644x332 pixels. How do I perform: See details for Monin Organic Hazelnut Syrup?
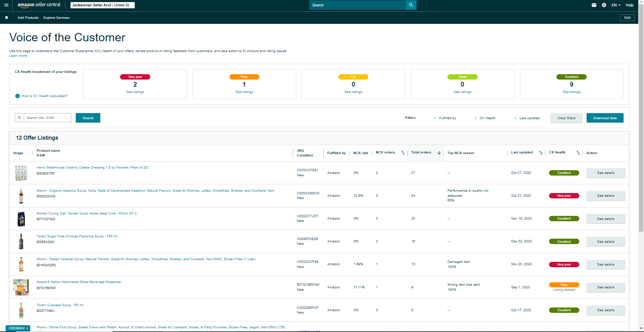(x=606, y=196)
